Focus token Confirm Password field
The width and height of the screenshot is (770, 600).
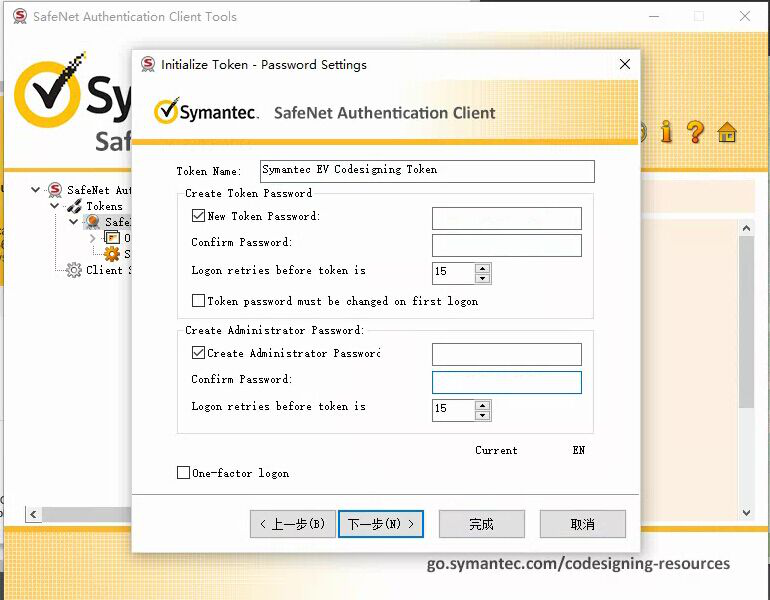tap(507, 245)
